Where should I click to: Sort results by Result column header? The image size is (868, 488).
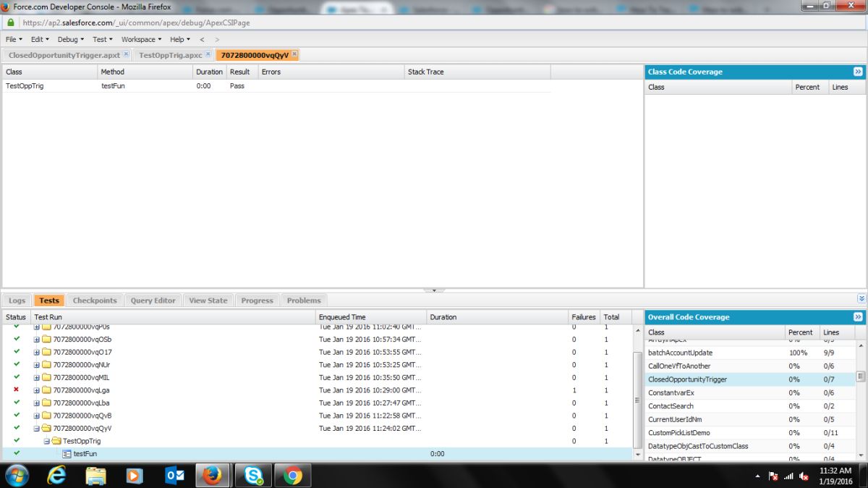[x=242, y=72]
